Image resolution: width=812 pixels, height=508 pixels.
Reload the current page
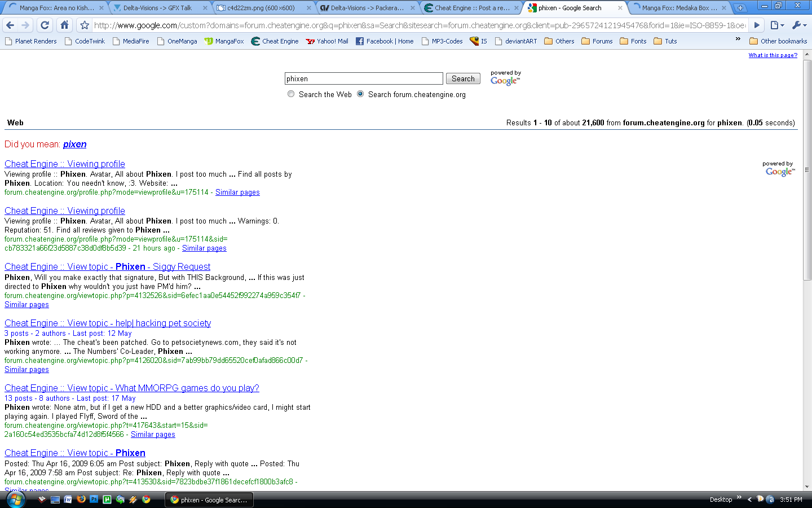point(45,25)
